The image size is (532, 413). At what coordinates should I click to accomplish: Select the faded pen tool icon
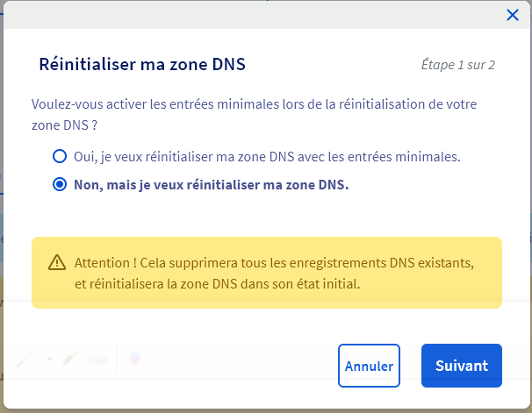pos(25,359)
